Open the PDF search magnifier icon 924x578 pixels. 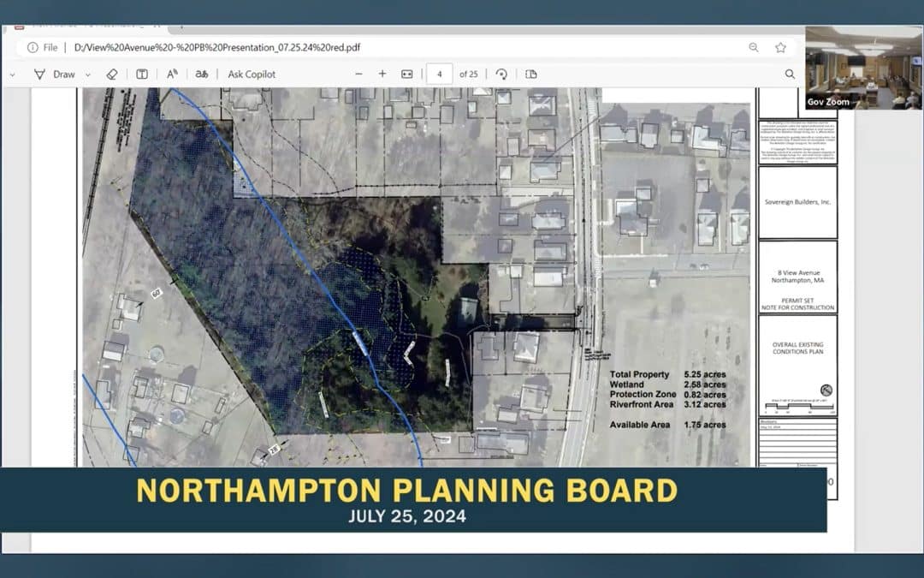tap(790, 74)
